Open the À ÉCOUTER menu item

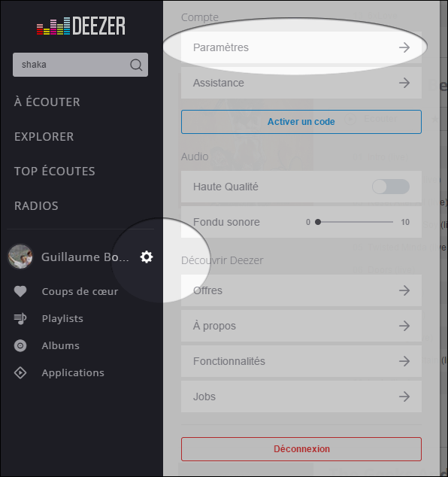(47, 102)
